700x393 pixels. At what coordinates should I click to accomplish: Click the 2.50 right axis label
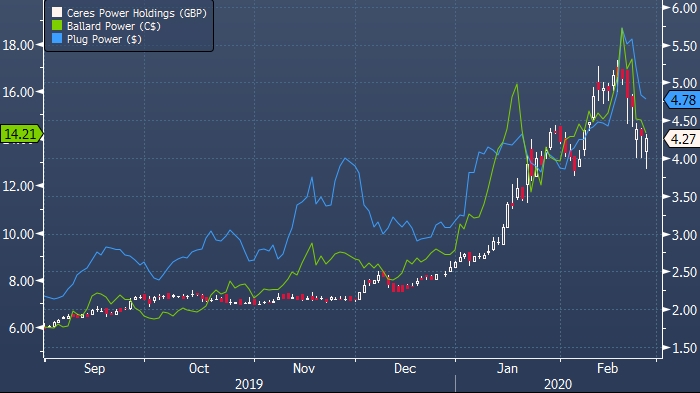click(x=684, y=272)
